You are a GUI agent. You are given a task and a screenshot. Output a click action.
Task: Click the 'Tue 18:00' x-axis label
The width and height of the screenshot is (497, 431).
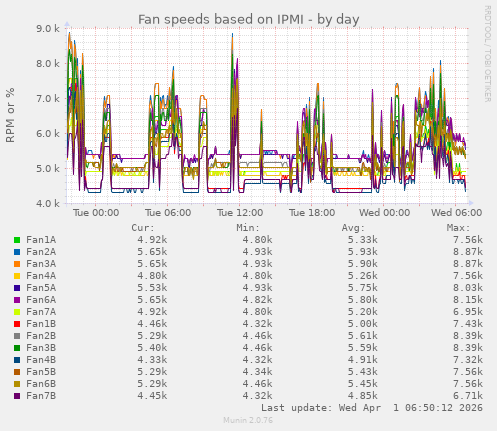[312, 213]
